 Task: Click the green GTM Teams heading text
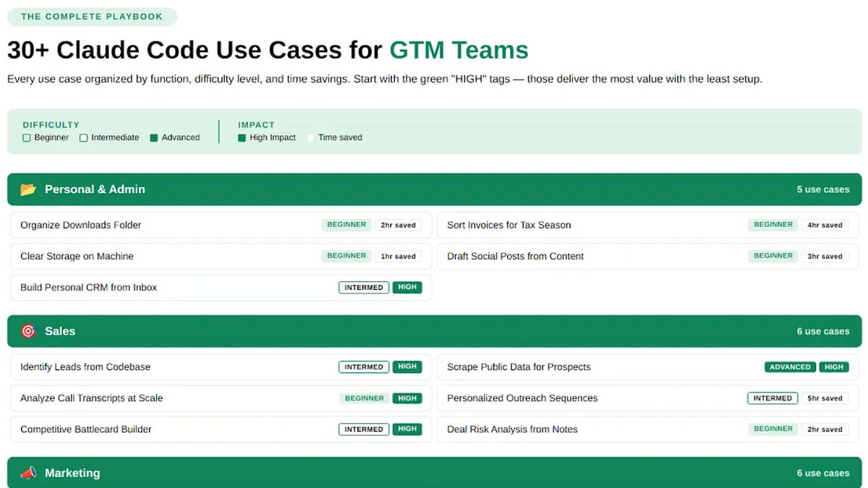[459, 50]
